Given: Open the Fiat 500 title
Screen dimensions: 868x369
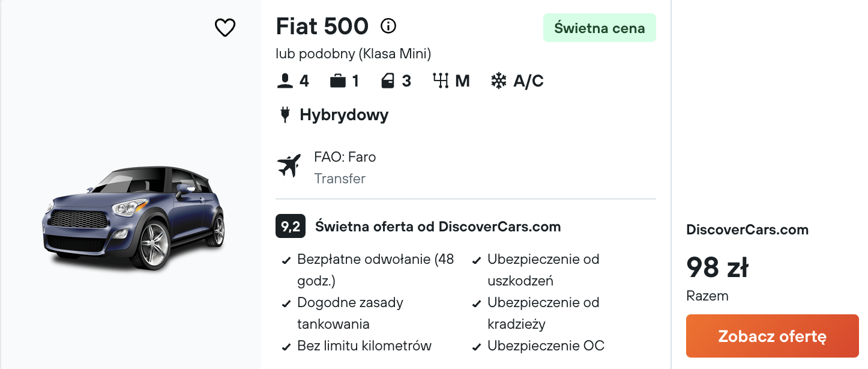Looking at the screenshot, I should (x=322, y=26).
